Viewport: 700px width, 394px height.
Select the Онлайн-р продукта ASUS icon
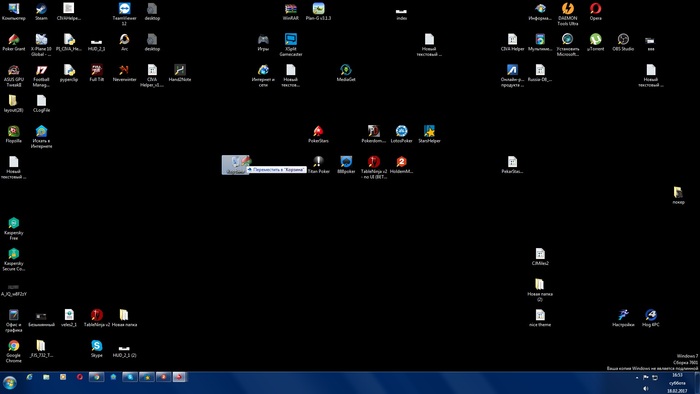[512, 76]
